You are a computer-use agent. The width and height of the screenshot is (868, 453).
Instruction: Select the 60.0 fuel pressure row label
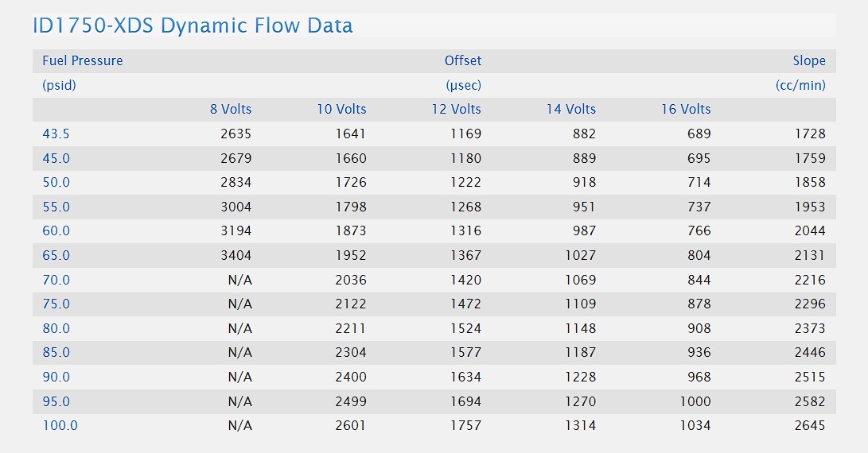(56, 230)
